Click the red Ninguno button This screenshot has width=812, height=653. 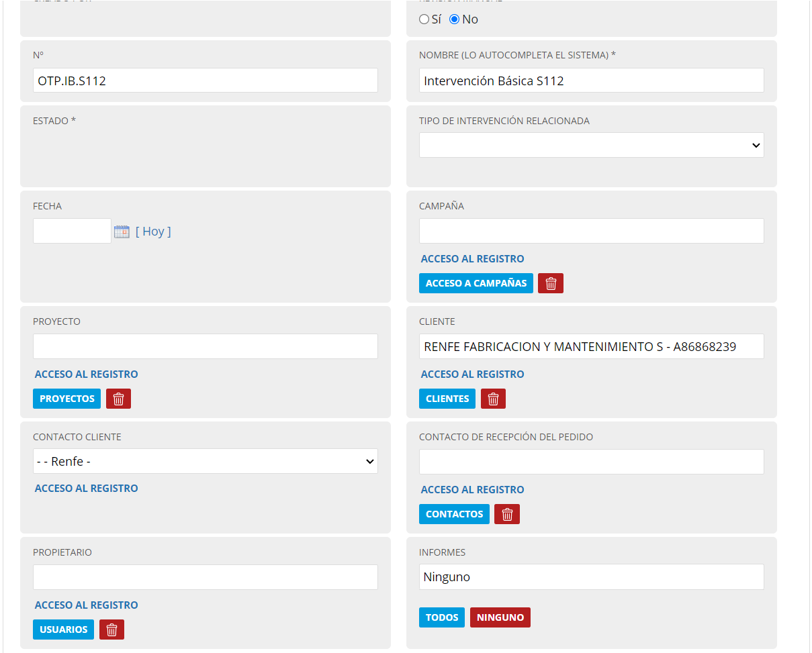[500, 617]
